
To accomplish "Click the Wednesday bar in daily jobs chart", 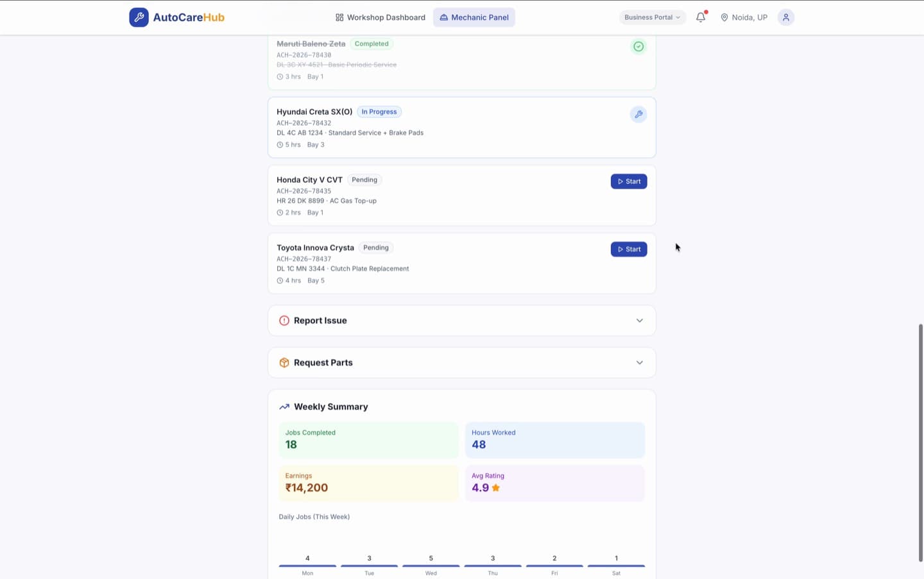I will [431, 566].
